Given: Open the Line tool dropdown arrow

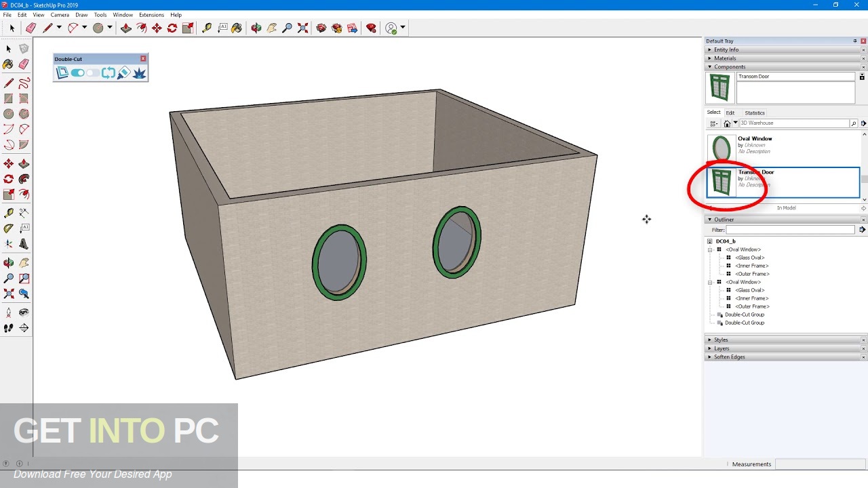Looking at the screenshot, I should pyautogui.click(x=59, y=28).
